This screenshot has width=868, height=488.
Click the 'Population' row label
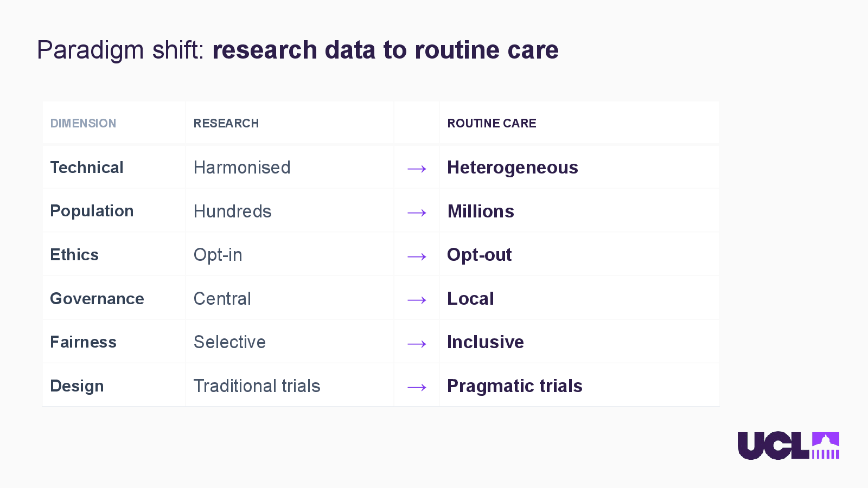coord(92,211)
